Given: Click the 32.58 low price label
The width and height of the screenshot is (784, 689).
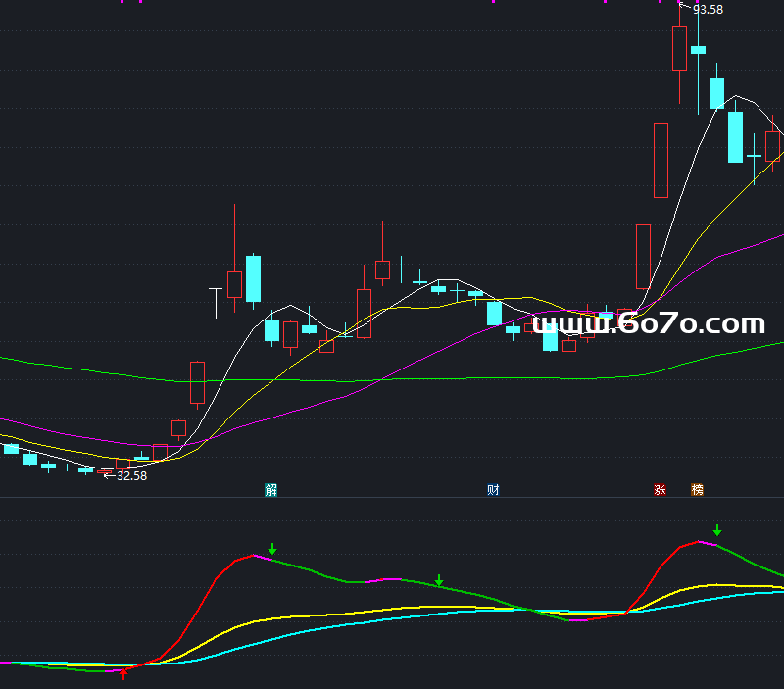Looking at the screenshot, I should (132, 476).
